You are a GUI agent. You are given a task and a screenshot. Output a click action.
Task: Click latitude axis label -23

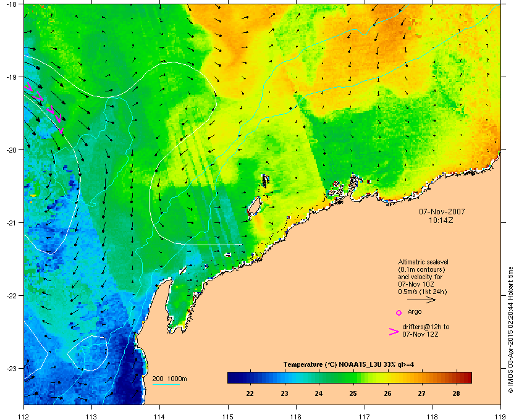point(11,368)
